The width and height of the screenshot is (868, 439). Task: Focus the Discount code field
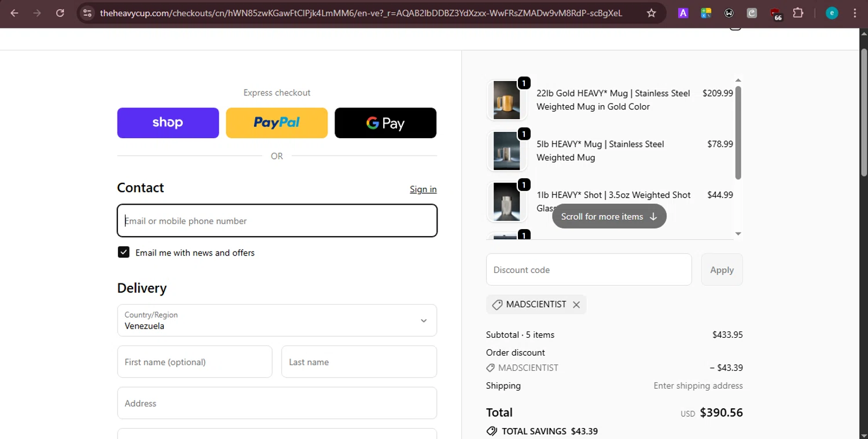point(589,270)
